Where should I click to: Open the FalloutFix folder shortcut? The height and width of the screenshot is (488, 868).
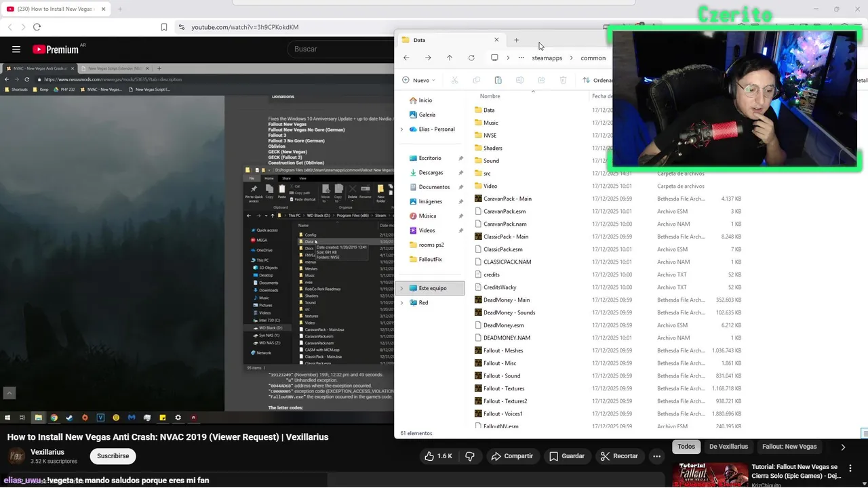pyautogui.click(x=431, y=260)
